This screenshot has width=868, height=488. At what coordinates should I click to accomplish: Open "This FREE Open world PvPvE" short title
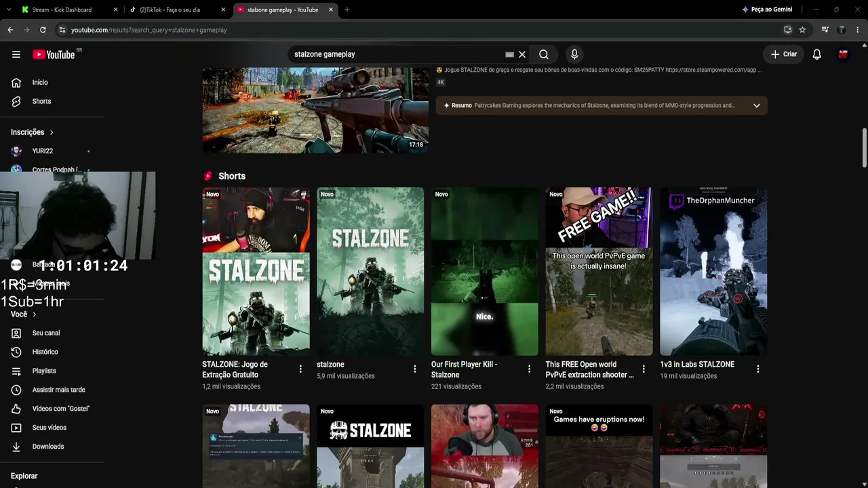(590, 369)
